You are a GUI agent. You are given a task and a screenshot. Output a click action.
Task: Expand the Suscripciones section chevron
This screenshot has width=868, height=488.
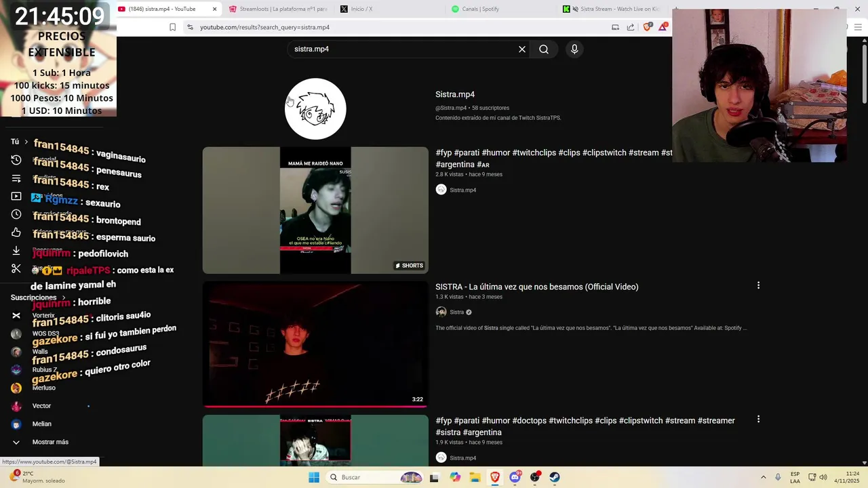tap(64, 298)
